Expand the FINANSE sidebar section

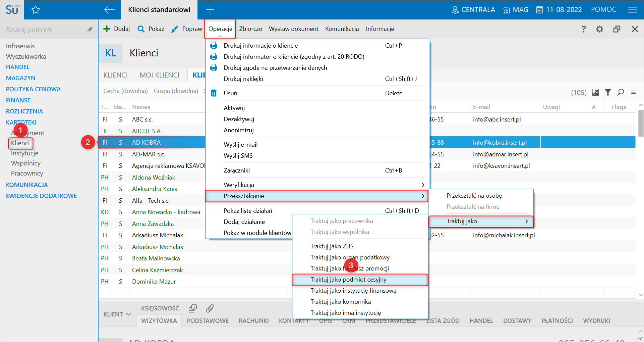tap(18, 100)
